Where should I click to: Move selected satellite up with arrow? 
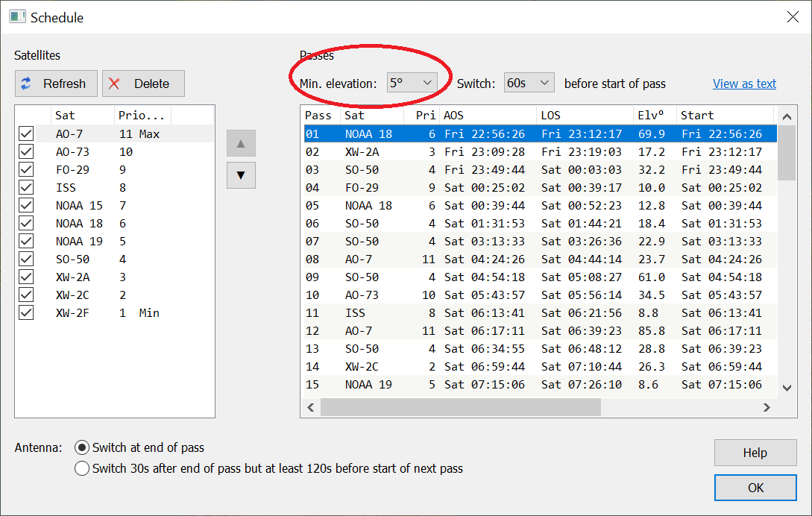click(x=241, y=143)
